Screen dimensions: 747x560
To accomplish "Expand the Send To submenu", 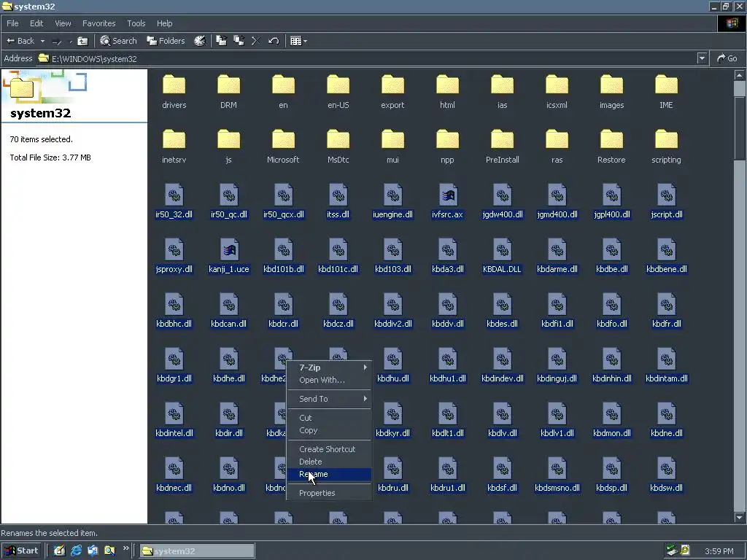I will click(x=329, y=399).
